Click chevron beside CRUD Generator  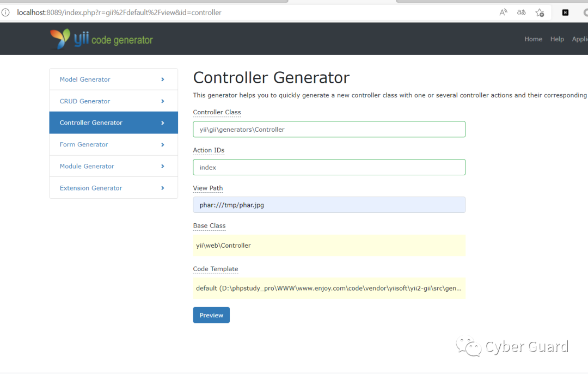click(x=163, y=101)
